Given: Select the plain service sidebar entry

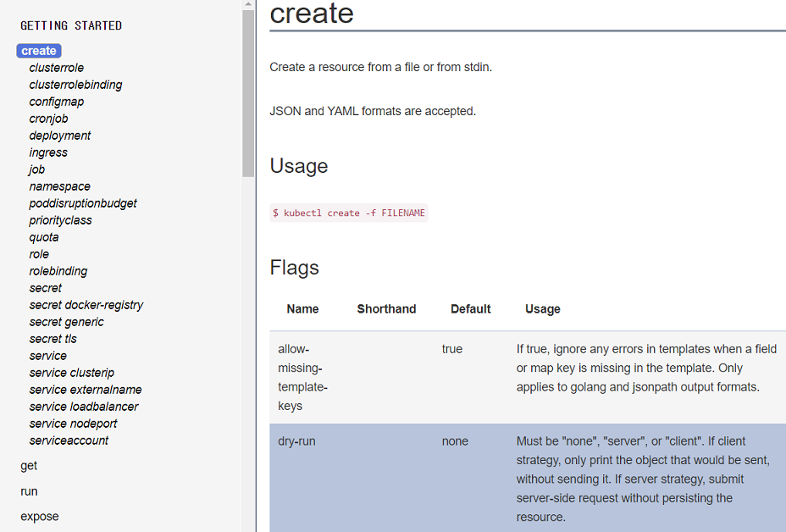Looking at the screenshot, I should 48,356.
